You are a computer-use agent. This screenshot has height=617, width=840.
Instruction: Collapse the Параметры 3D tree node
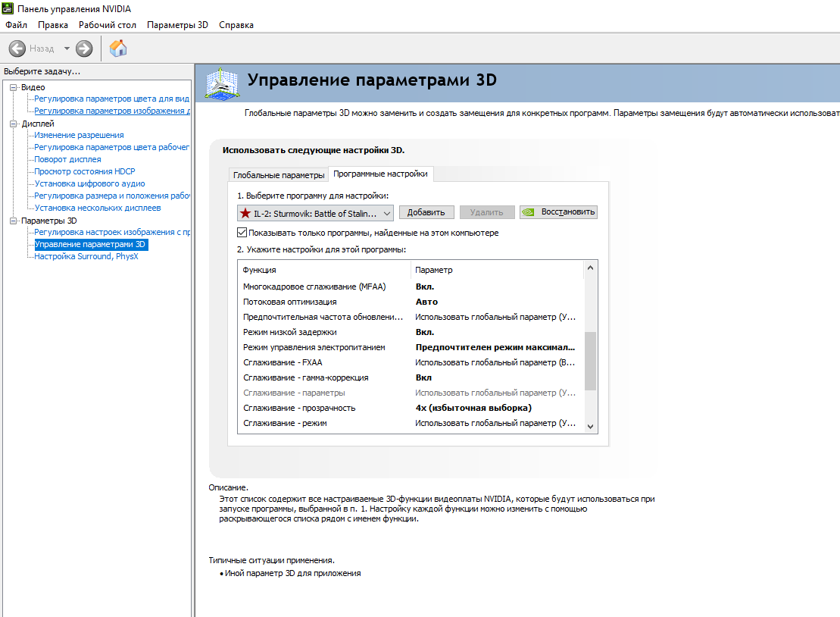pos(14,221)
